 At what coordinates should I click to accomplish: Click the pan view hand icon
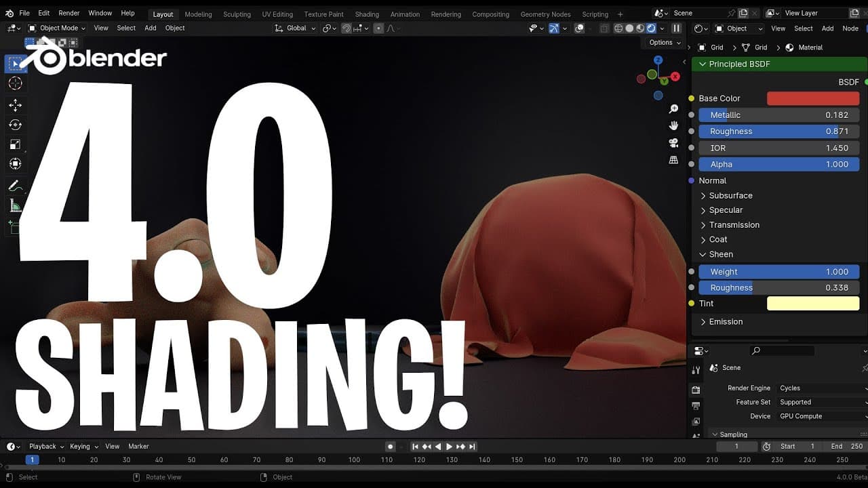pyautogui.click(x=673, y=126)
